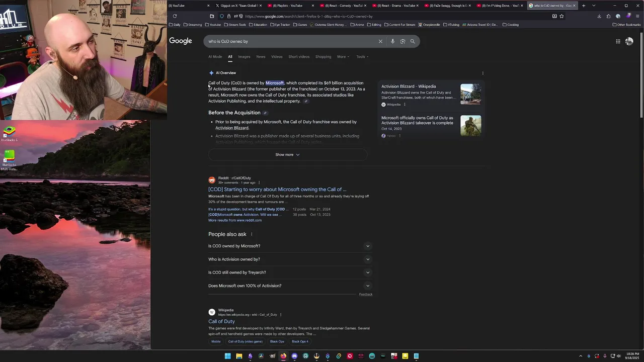Click into the Google search text field

[x=292, y=41]
